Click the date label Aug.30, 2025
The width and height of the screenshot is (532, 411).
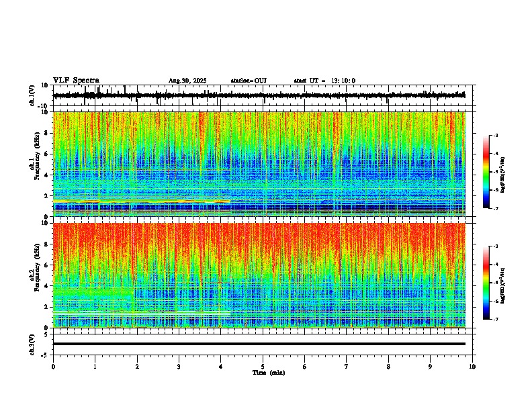187,81
